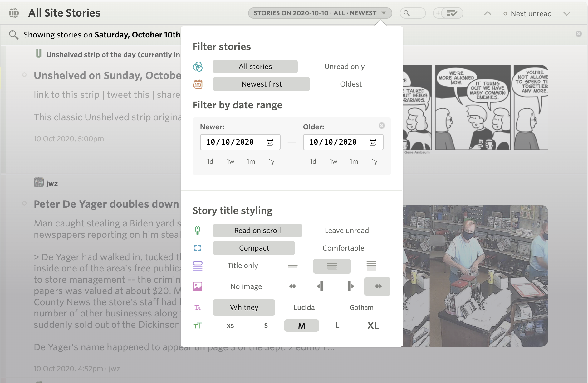Switch filter to Unread only
The width and height of the screenshot is (588, 383).
344,67
